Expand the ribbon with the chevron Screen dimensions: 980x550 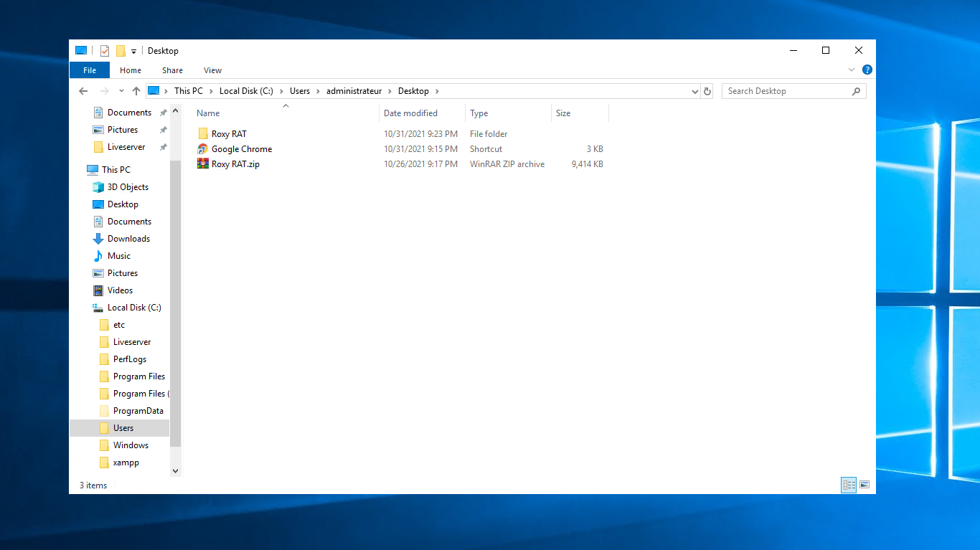[x=852, y=70]
